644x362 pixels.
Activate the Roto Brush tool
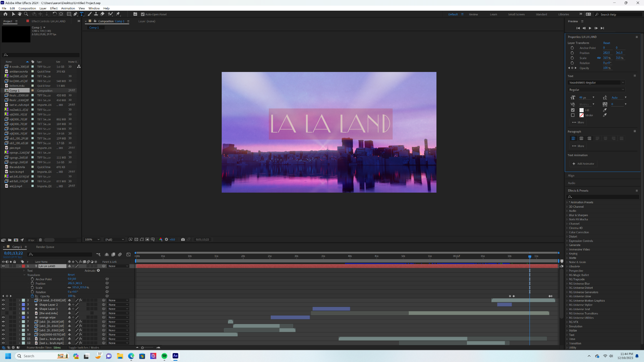click(x=110, y=14)
